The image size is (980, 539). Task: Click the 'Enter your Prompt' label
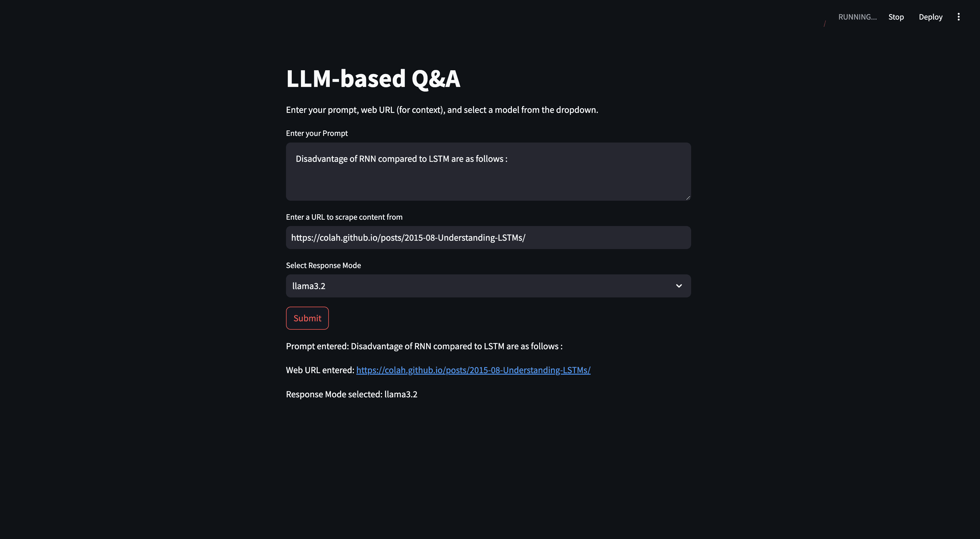point(317,133)
